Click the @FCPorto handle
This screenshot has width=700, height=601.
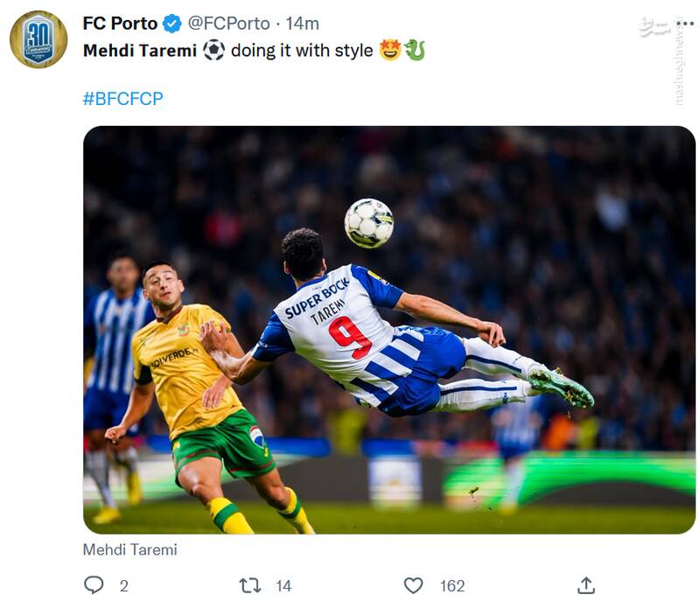228,24
